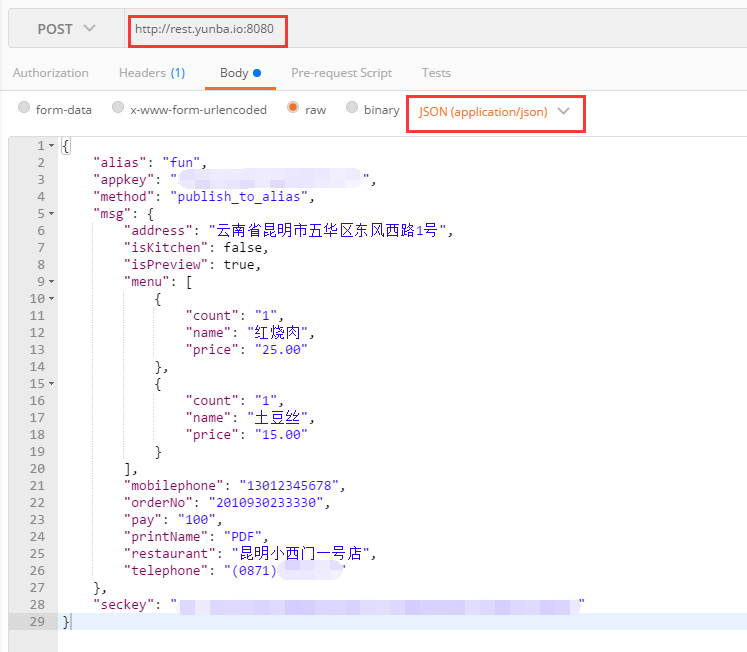The height and width of the screenshot is (652, 747).
Task: Switch to the Tests tab
Action: [x=436, y=73]
